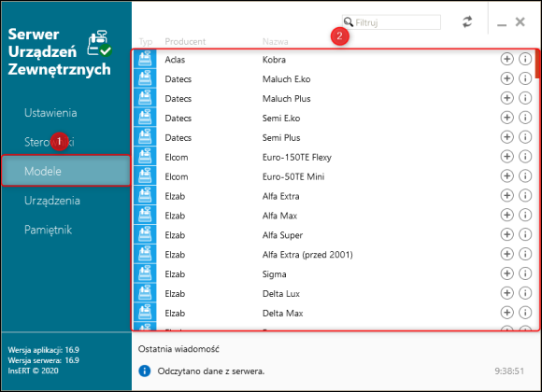Screen dimensions: 542x392
Task: Add the Datecs Semi E.ko model
Action: [506, 118]
